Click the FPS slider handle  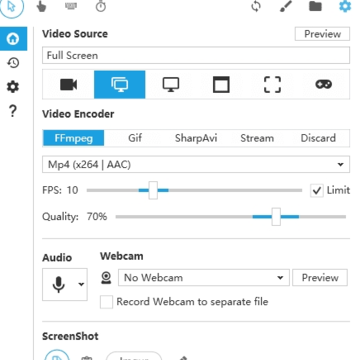coord(153,190)
